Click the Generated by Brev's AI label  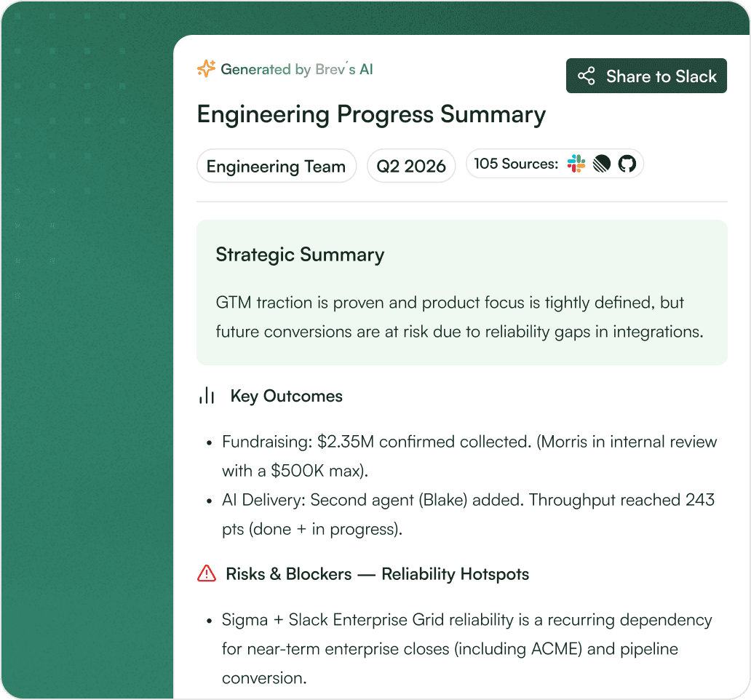[296, 69]
